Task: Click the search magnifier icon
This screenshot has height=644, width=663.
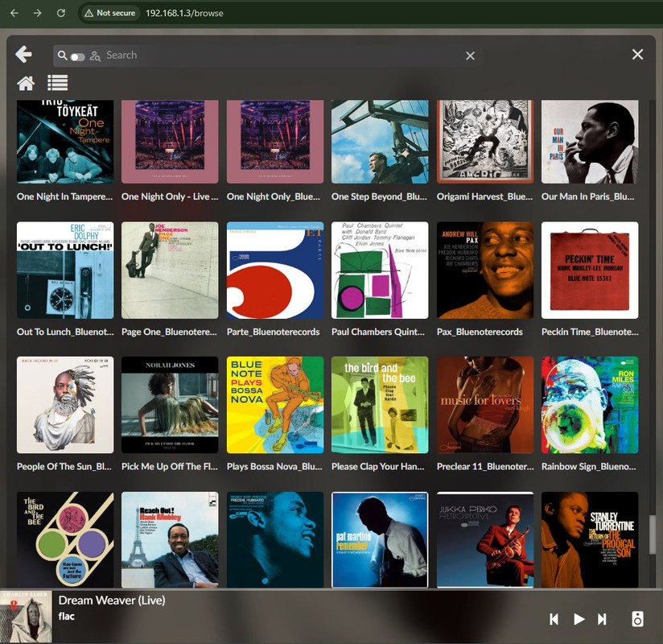Action: point(62,56)
